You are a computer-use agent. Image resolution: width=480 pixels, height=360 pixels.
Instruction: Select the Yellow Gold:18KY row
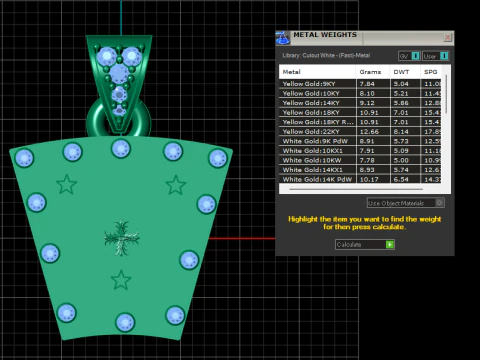point(360,112)
